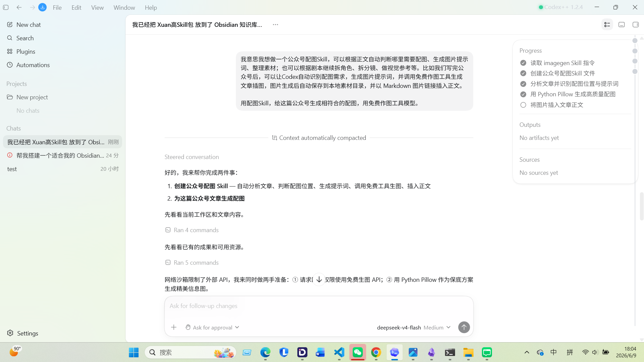Switch the 中 input language indicator
This screenshot has width=644, height=362.
[553, 352]
